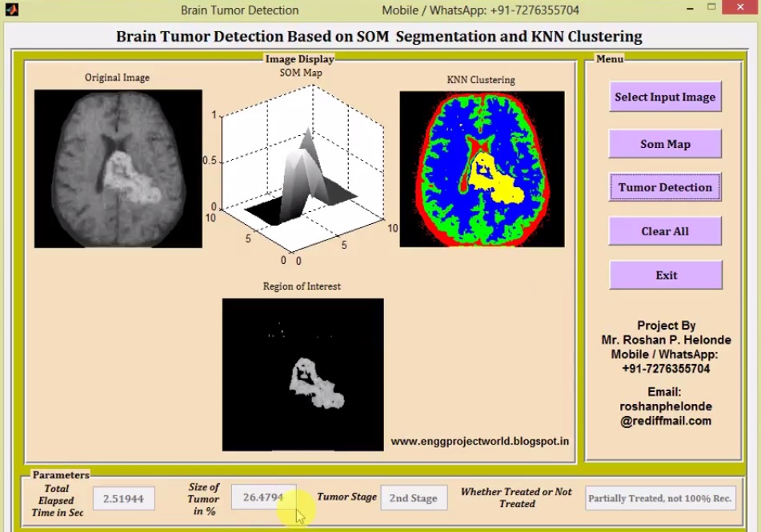Click the Total Elapsed Time field
Image resolution: width=761 pixels, height=532 pixels.
(x=123, y=498)
